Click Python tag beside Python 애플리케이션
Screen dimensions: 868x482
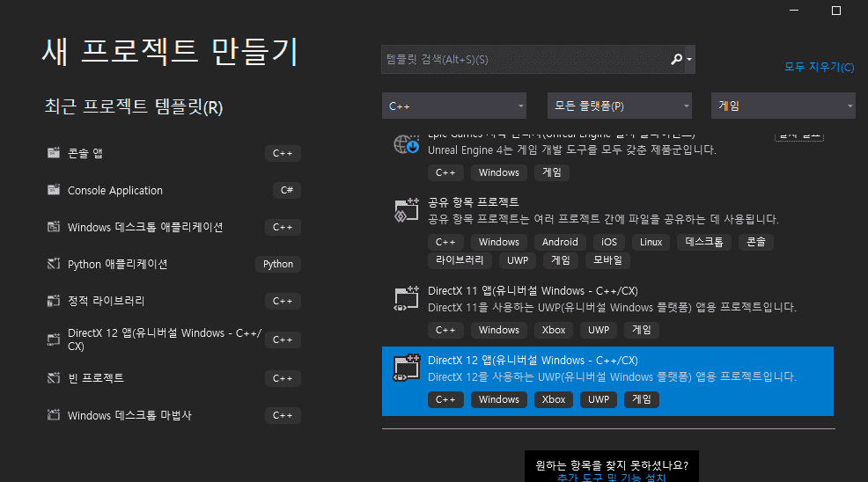[278, 265]
